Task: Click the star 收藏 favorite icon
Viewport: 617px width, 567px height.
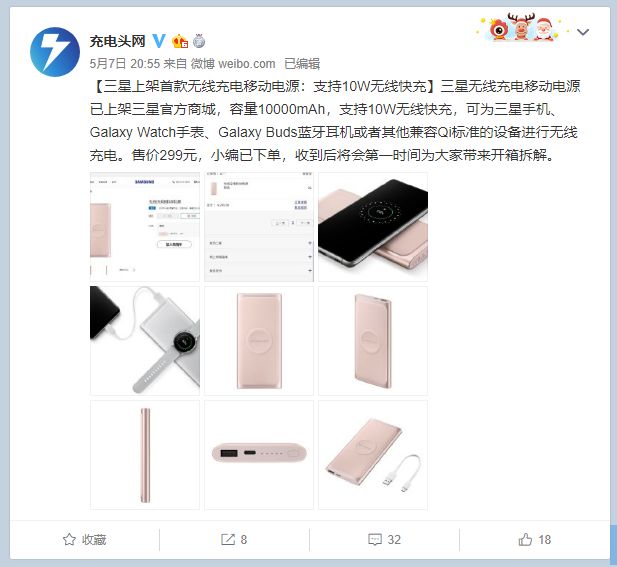Action: click(x=69, y=539)
